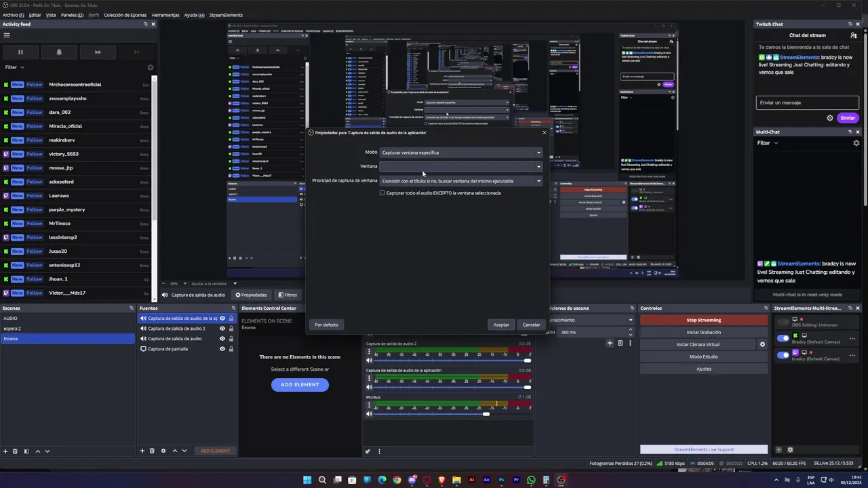This screenshot has height=488, width=868.
Task: Expand the Multi-Chat Filter dropdown
Action: [x=768, y=143]
